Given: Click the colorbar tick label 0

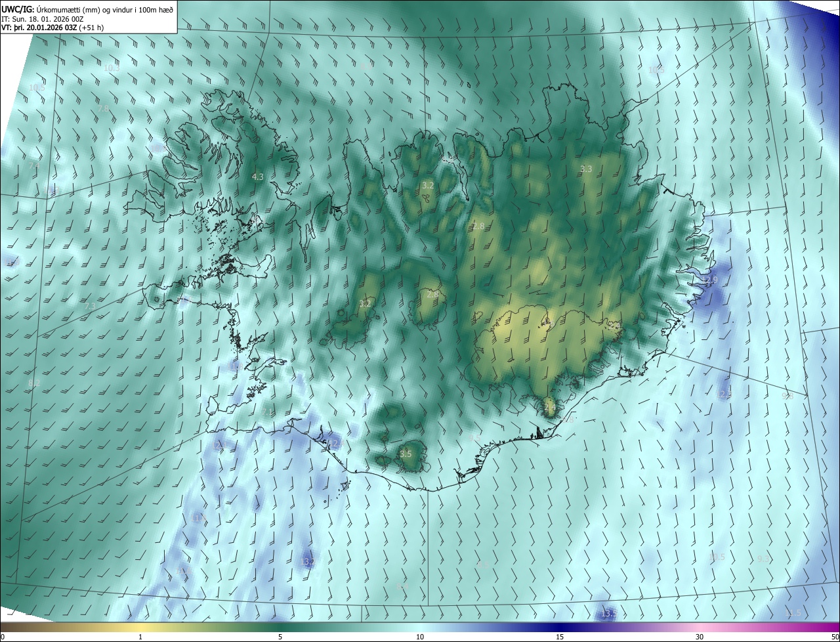Looking at the screenshot, I should coord(3,637).
